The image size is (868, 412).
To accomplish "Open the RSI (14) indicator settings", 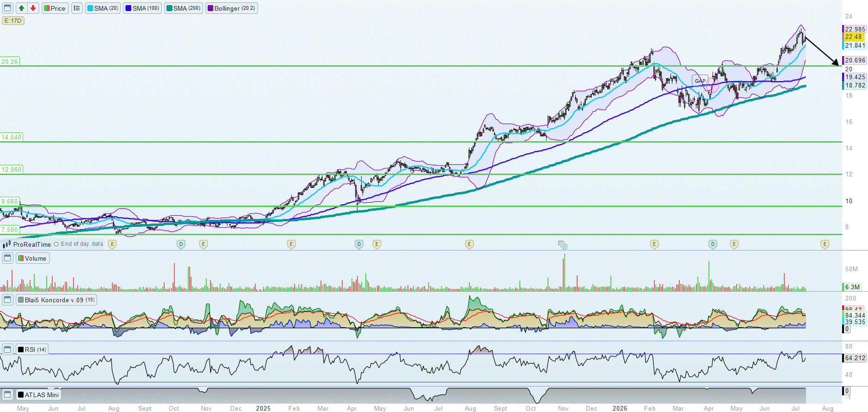I will pyautogui.click(x=32, y=349).
